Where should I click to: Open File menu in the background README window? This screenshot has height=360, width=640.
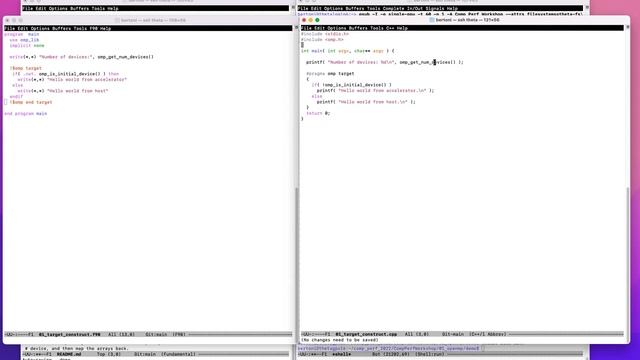[27, 8]
